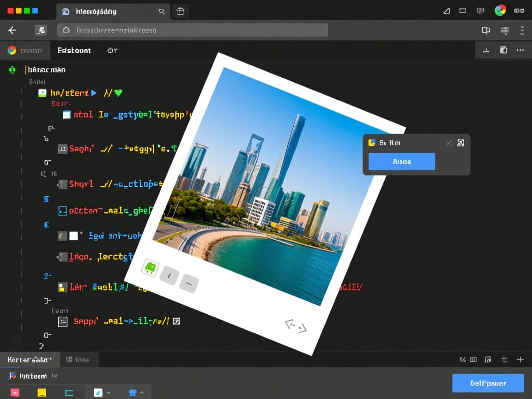The height and width of the screenshot is (399, 532).
Task: Switch to the "Edstoant" tab
Action: click(x=74, y=50)
